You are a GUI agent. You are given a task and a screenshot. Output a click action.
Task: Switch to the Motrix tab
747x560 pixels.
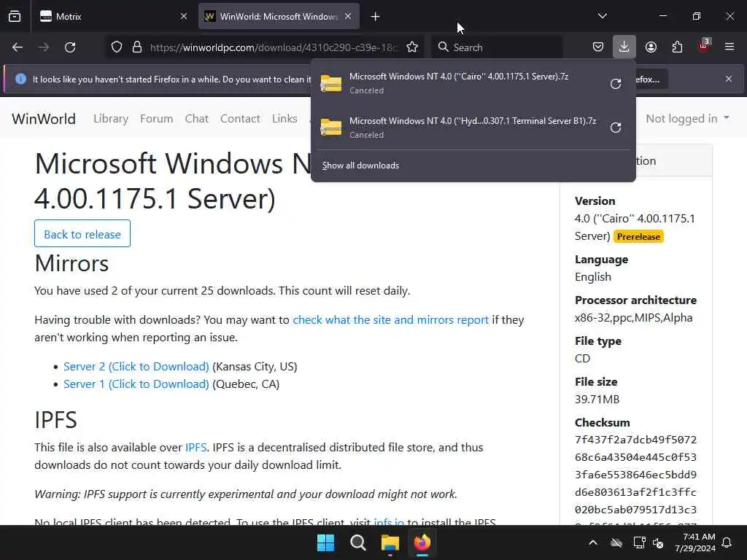(x=113, y=17)
